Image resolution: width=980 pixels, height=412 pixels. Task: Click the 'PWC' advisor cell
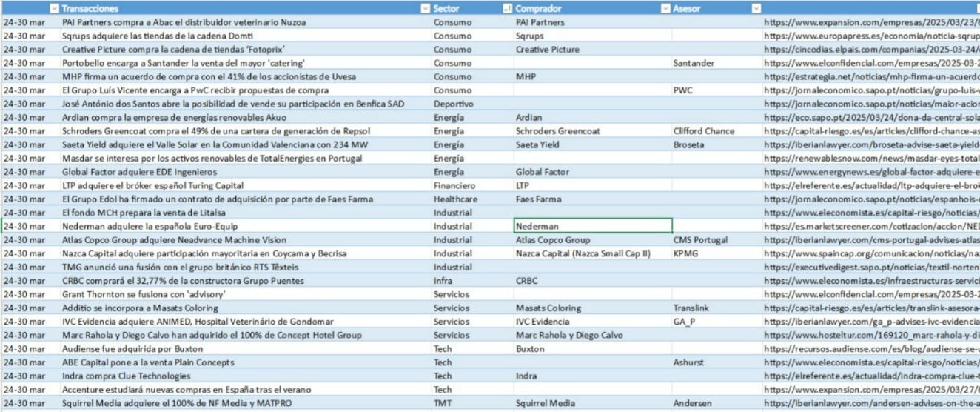[717, 90]
